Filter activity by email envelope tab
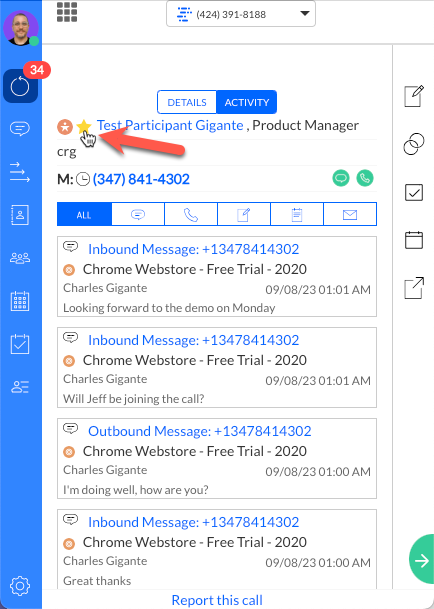This screenshot has height=609, width=434. click(350, 214)
